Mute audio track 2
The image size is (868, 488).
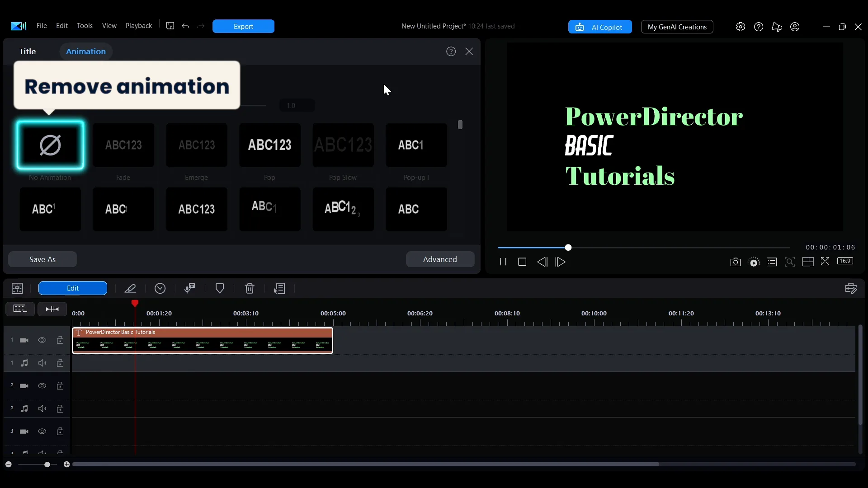[42, 409]
